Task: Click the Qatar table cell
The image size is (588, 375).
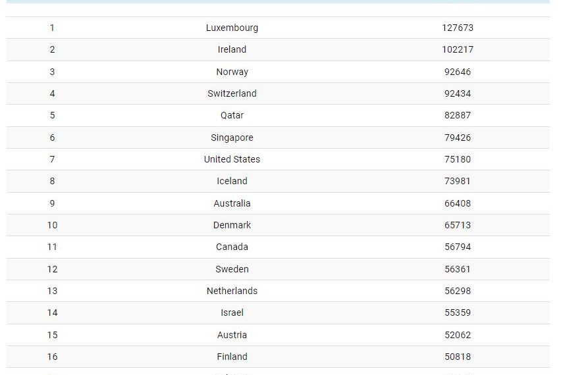Action: tap(232, 115)
